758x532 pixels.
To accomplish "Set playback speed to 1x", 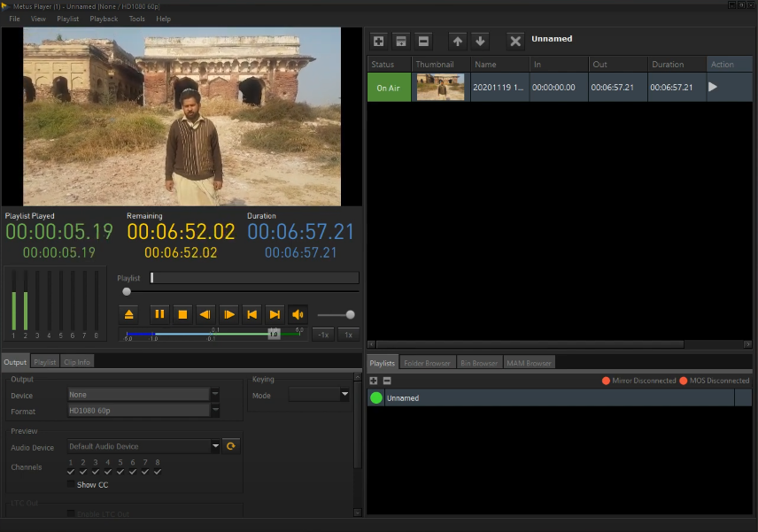I will click(349, 335).
